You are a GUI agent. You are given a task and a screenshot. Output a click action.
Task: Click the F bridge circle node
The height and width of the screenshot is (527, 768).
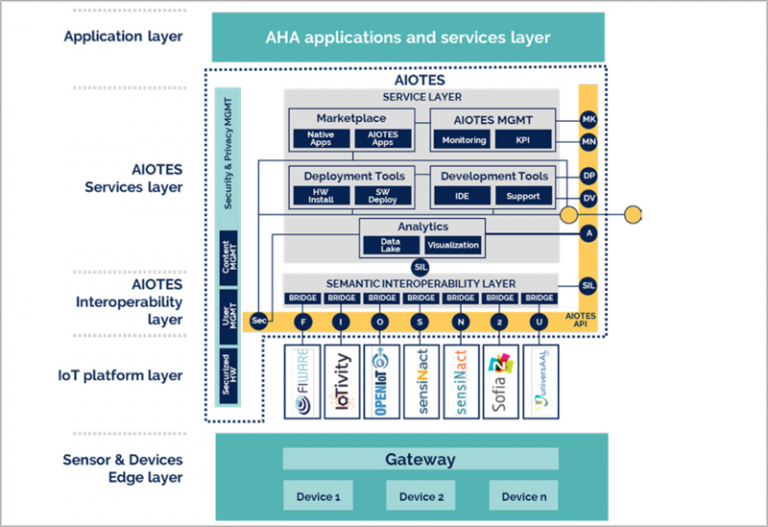pos(301,321)
